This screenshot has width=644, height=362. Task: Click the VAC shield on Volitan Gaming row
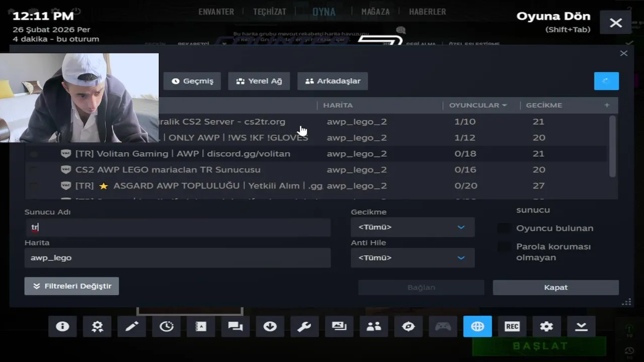pyautogui.click(x=66, y=153)
